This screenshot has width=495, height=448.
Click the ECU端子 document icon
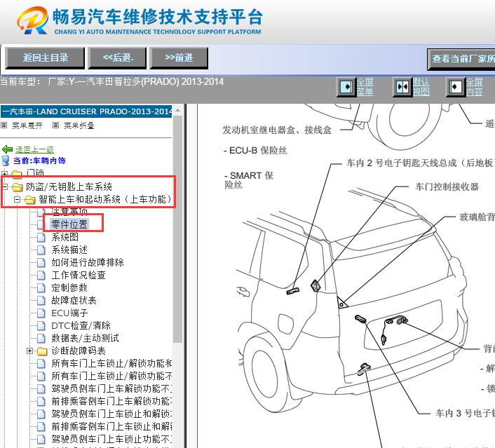pyautogui.click(x=41, y=313)
